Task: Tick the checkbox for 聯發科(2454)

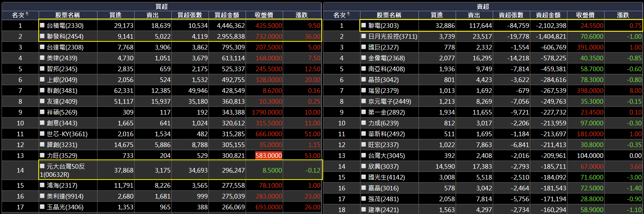Action: click(x=43, y=36)
